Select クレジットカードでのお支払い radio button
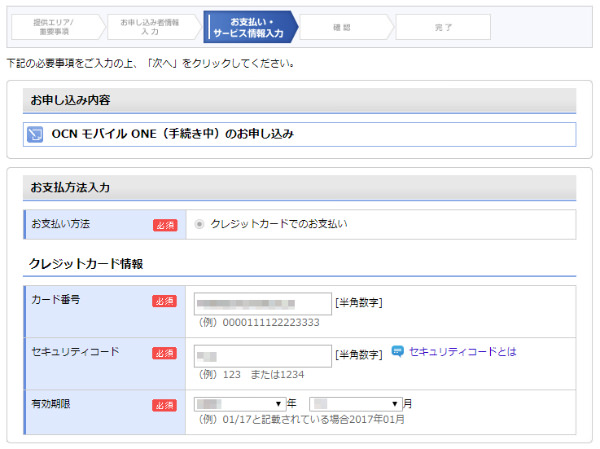Viewport: 600px width, 449px height. pyautogui.click(x=199, y=224)
